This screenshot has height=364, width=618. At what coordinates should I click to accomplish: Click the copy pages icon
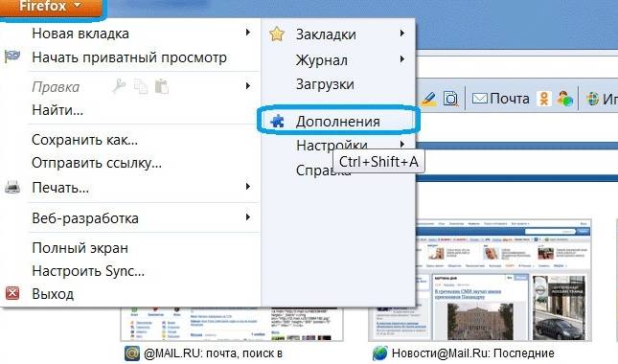tap(141, 86)
